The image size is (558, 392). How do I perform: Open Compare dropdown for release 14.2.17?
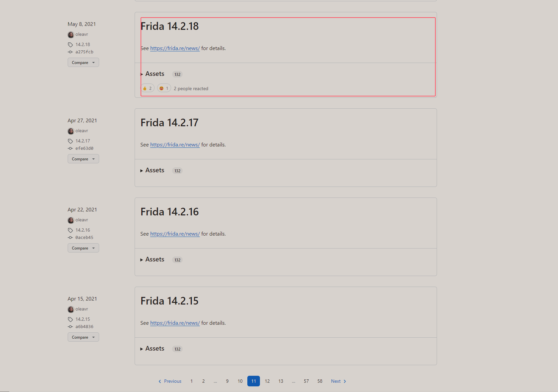click(83, 159)
